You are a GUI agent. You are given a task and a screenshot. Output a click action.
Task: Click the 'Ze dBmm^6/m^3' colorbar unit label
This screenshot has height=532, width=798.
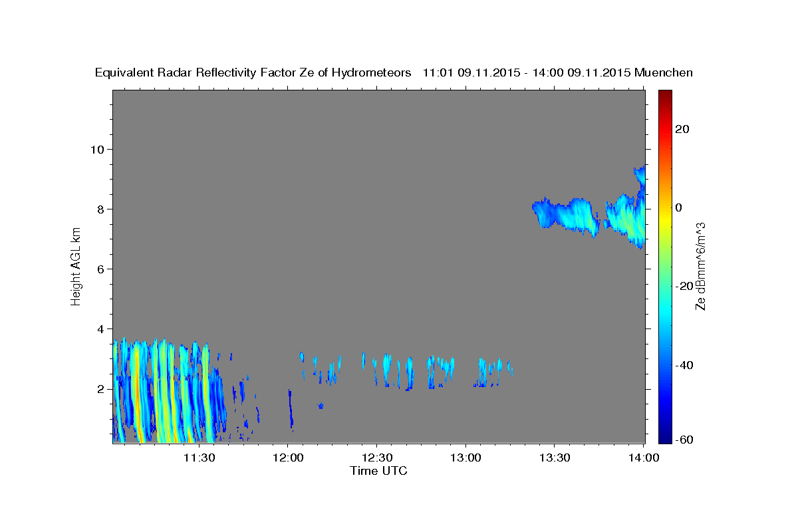click(x=700, y=266)
